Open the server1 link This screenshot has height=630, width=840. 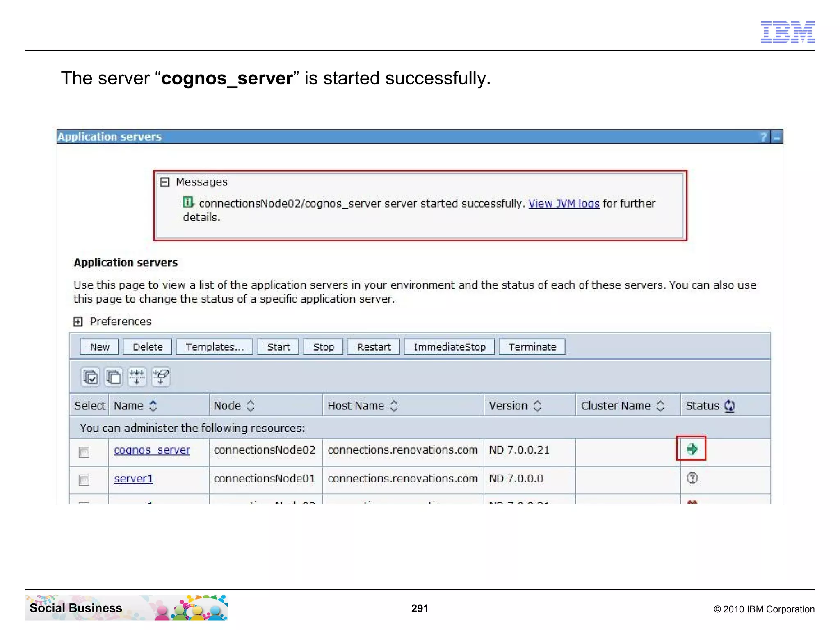[x=133, y=479]
